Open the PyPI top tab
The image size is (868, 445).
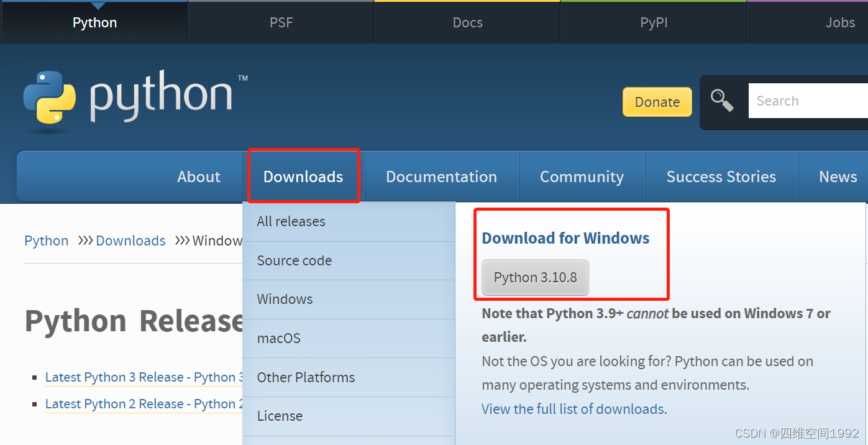point(654,22)
